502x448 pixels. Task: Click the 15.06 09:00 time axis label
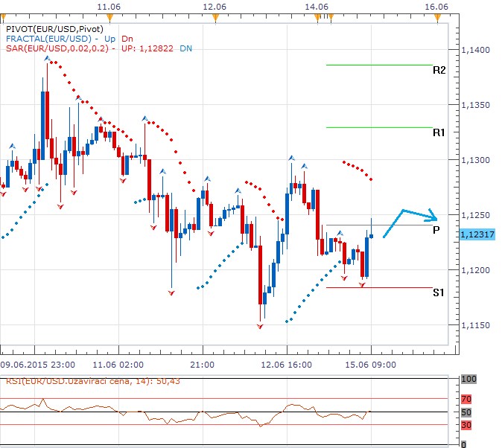(x=375, y=365)
